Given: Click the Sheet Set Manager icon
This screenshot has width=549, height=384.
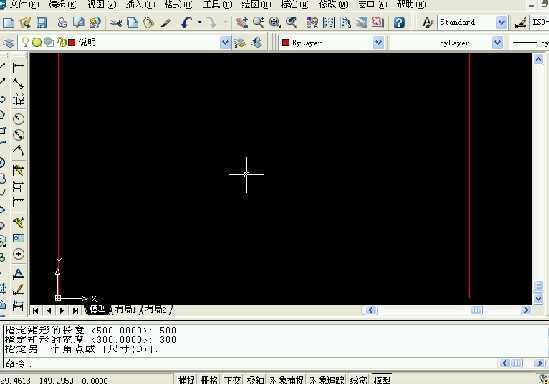Looking at the screenshot, I should [361, 23].
